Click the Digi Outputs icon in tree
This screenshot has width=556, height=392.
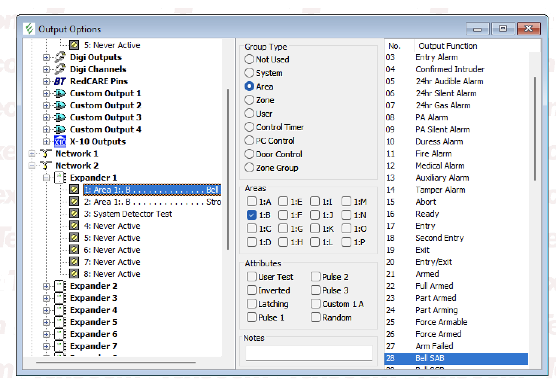60,57
